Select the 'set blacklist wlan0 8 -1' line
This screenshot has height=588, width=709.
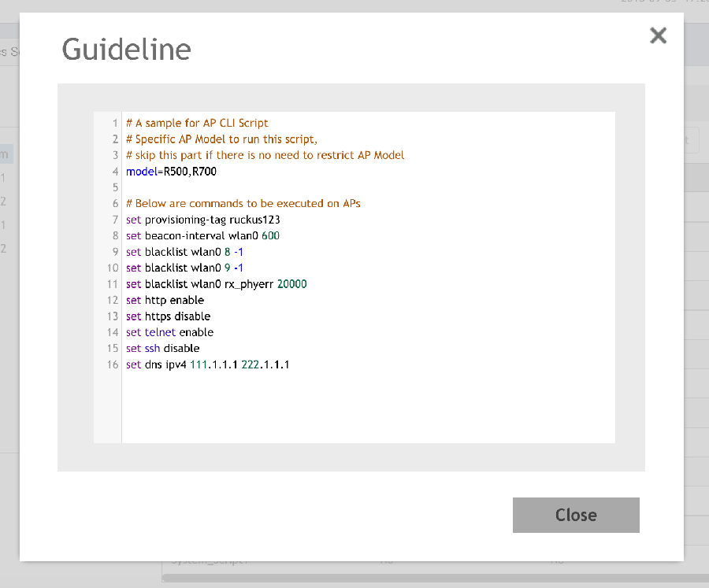pyautogui.click(x=184, y=252)
